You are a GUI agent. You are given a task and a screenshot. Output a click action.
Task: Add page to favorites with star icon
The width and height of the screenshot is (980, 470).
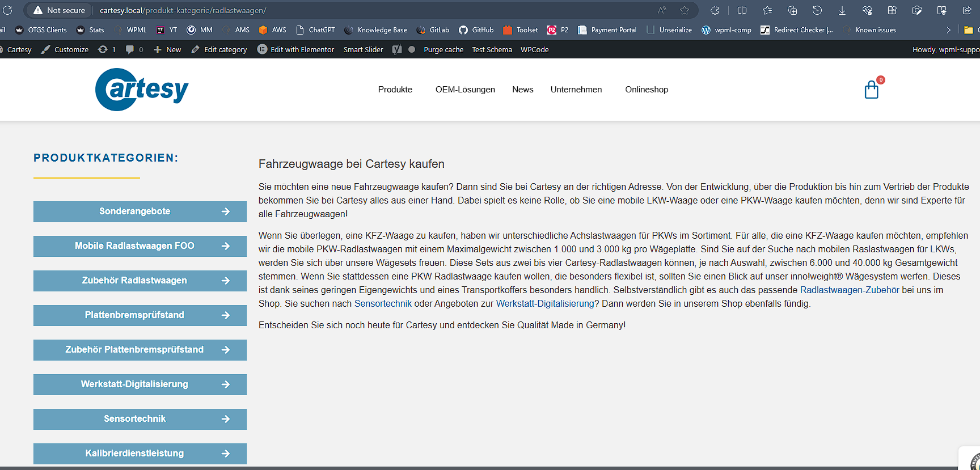[x=685, y=10]
